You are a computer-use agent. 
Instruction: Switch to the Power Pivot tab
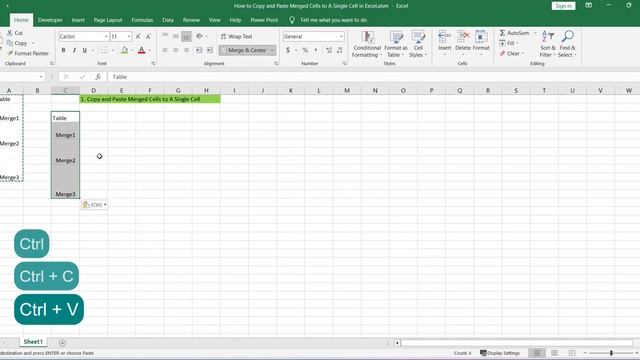click(264, 20)
